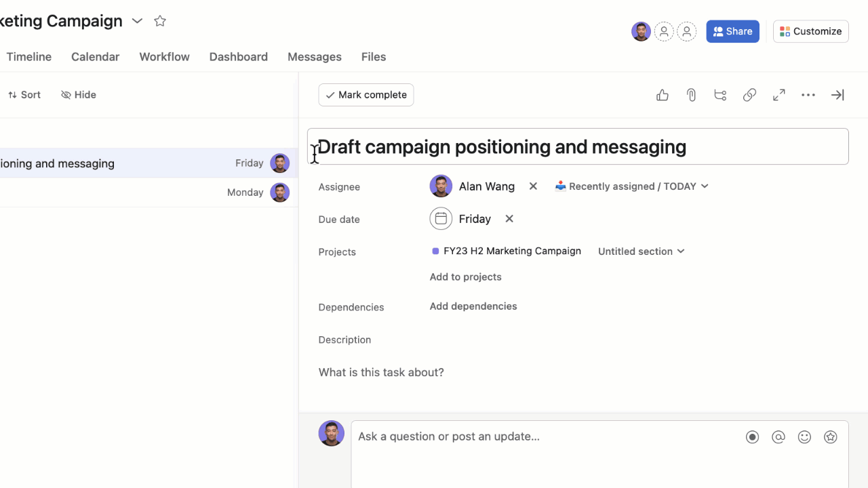This screenshot has height=488, width=868.
Task: Open the more actions ellipsis menu
Action: 808,95
